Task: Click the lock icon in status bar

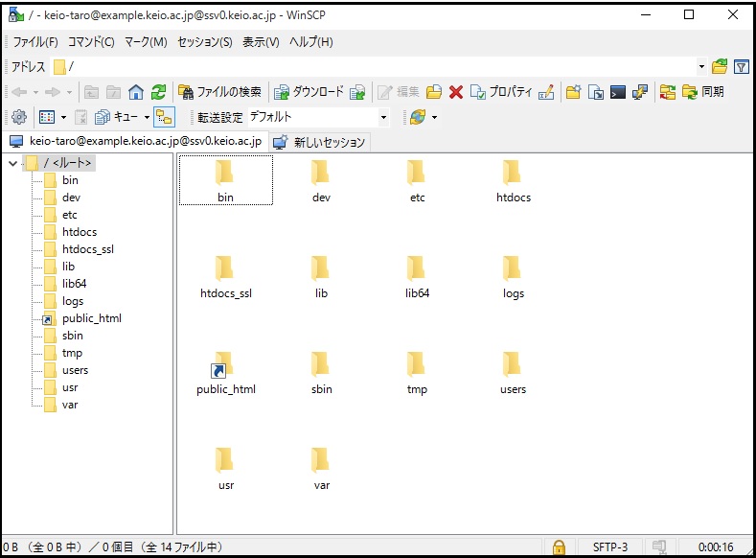Action: pos(558,547)
